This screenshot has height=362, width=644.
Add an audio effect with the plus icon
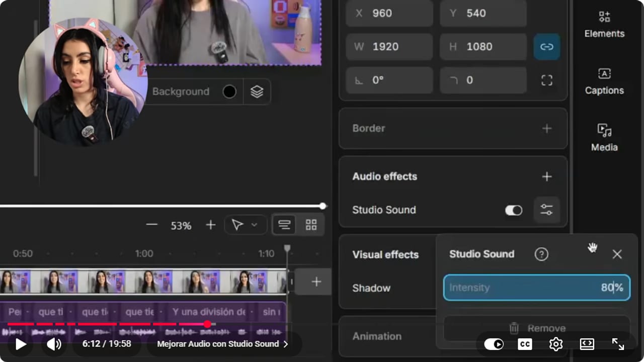pyautogui.click(x=547, y=176)
